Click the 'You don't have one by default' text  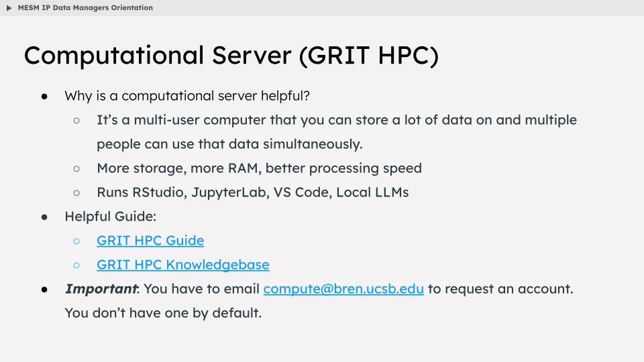(163, 313)
